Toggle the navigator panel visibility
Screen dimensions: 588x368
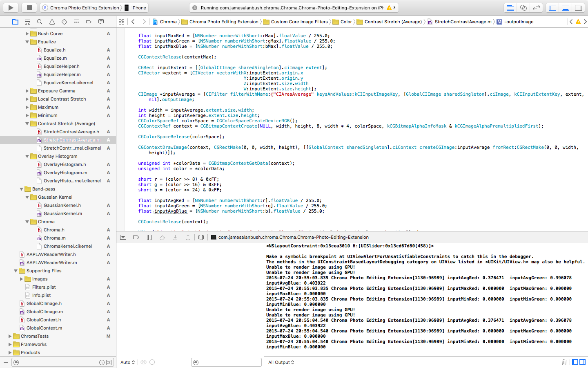click(552, 7)
